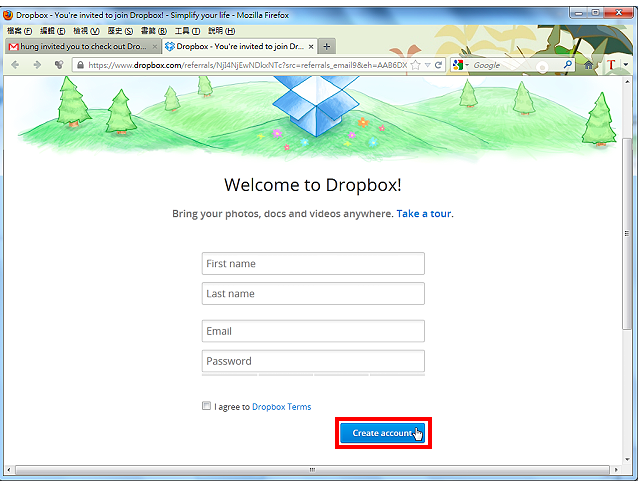
Task: Open the URL history dropdown arrow
Action: (x=427, y=65)
